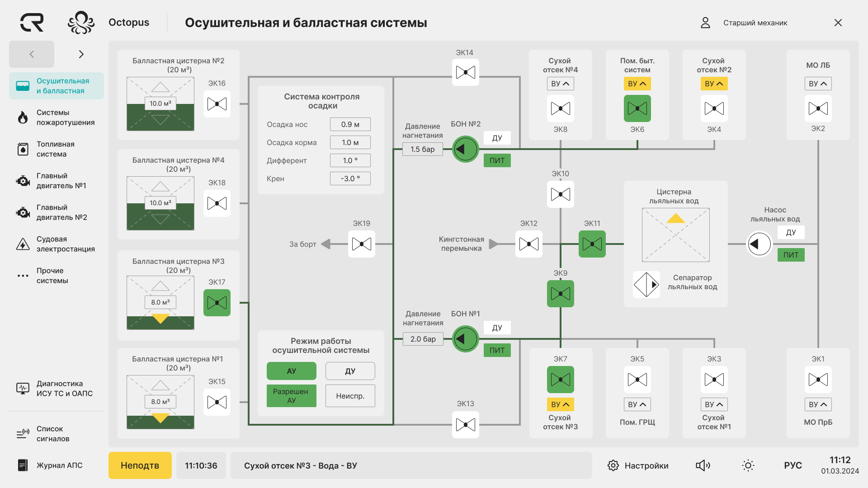Expand yellow ВУ for Сухой отсек №2
This screenshot has width=868, height=488.
click(x=714, y=84)
